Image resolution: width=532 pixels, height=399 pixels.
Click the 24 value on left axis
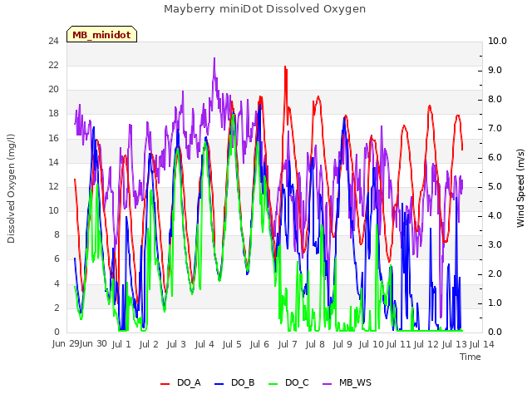click(x=53, y=42)
